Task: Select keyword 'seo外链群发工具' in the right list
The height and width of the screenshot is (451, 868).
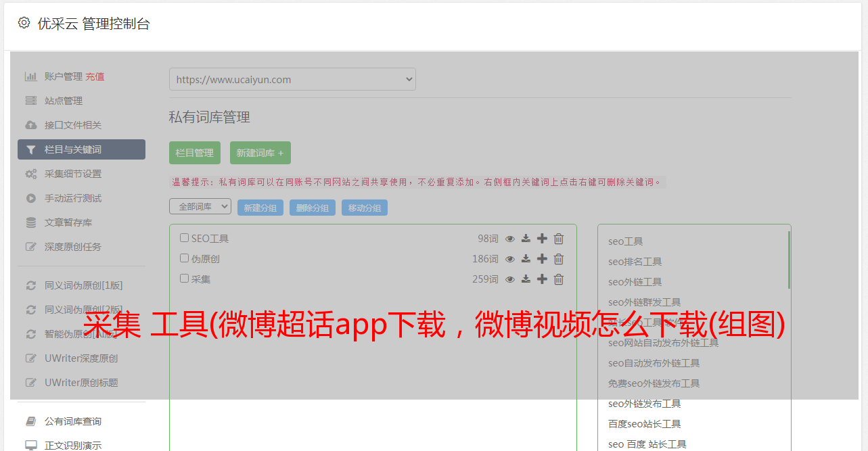Action: (x=645, y=302)
